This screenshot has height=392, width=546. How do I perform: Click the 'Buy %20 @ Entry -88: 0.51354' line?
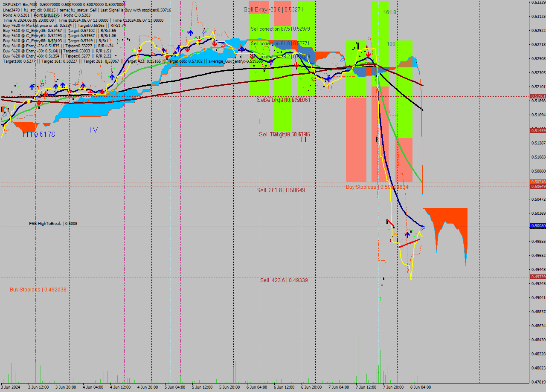[x=57, y=56]
